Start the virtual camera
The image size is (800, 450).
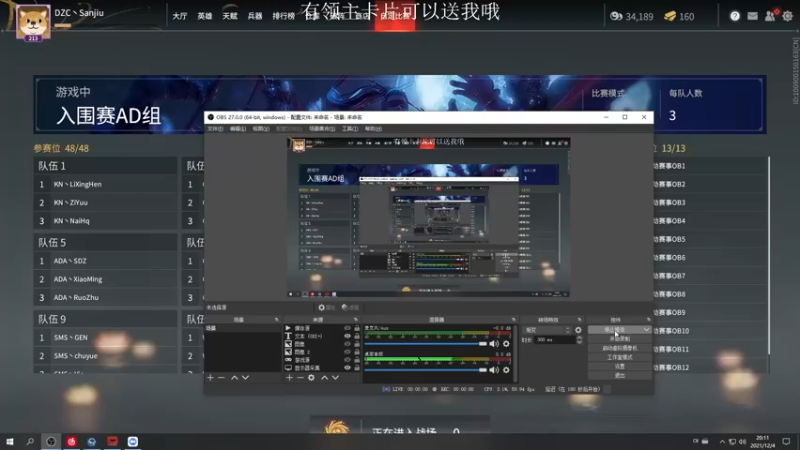[619, 348]
